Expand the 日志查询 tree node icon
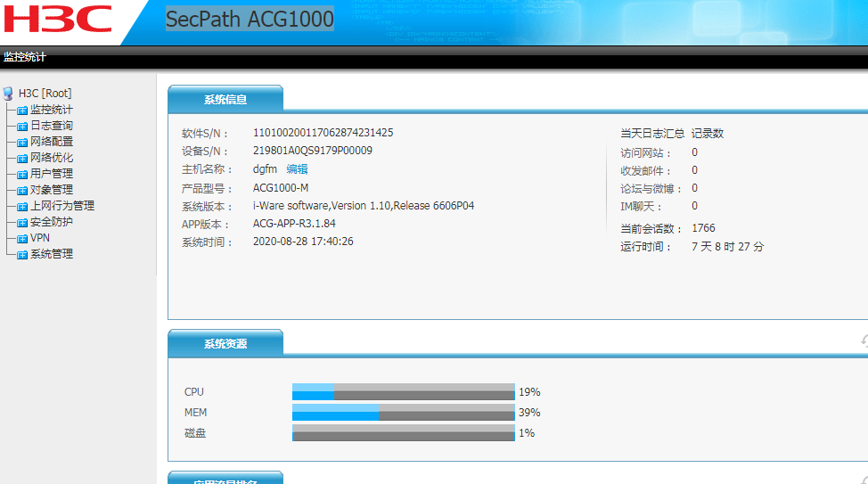 (x=22, y=127)
